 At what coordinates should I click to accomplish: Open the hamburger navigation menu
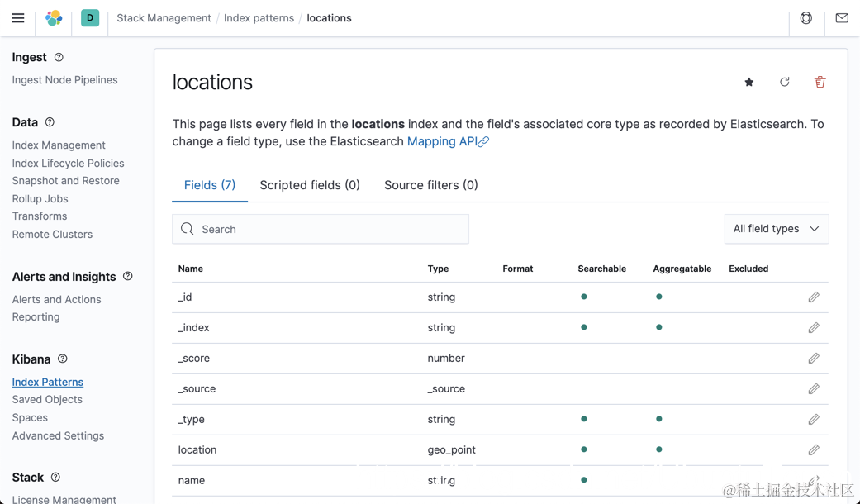point(17,17)
